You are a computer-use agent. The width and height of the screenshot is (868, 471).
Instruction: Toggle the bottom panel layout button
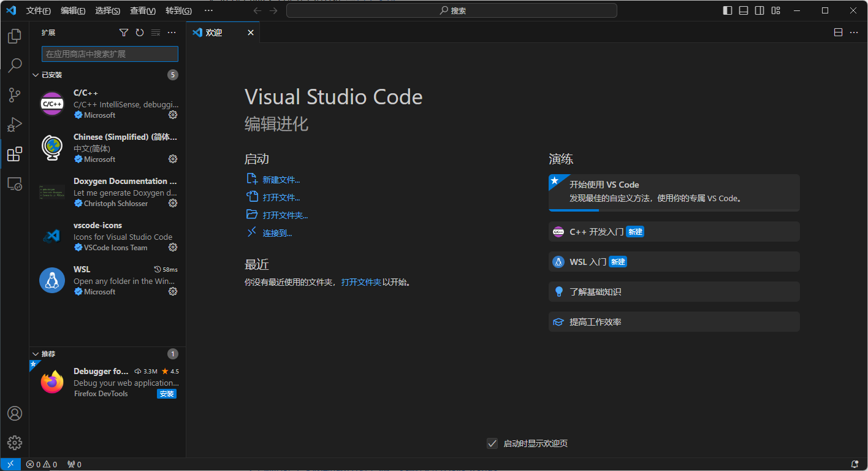coord(744,10)
